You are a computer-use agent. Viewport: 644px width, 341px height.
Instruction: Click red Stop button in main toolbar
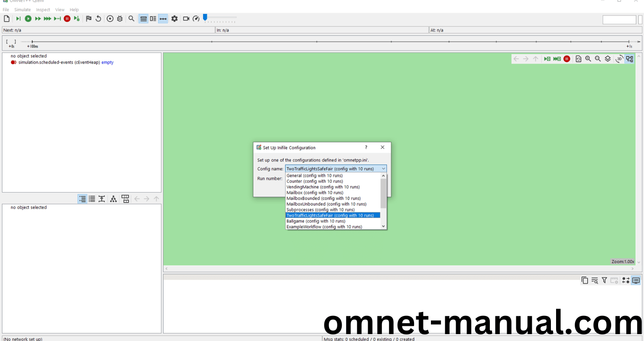pyautogui.click(x=67, y=19)
